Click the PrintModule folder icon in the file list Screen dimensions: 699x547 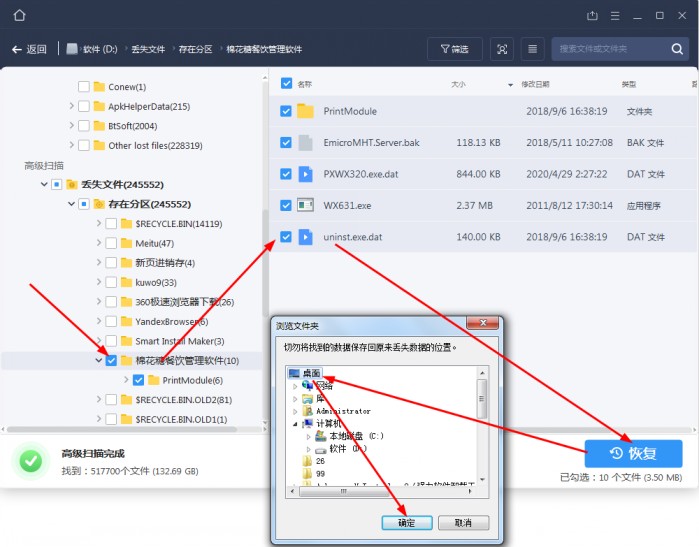pos(305,111)
